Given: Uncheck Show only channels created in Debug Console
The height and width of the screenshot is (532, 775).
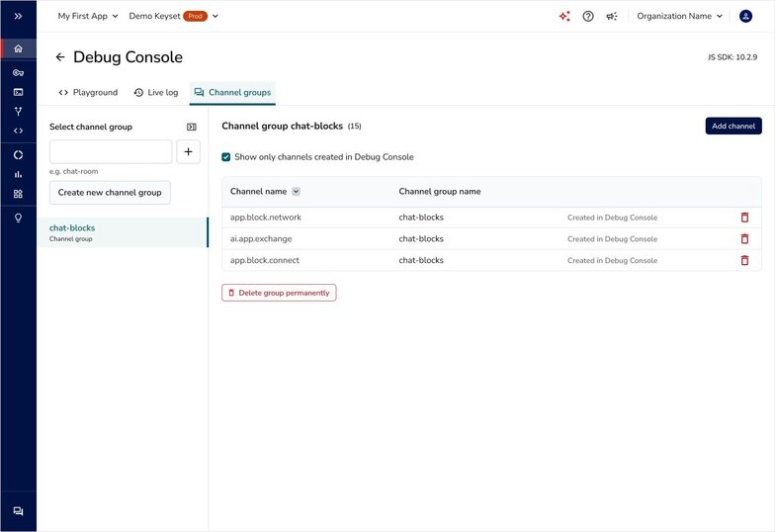Looking at the screenshot, I should pyautogui.click(x=225, y=157).
